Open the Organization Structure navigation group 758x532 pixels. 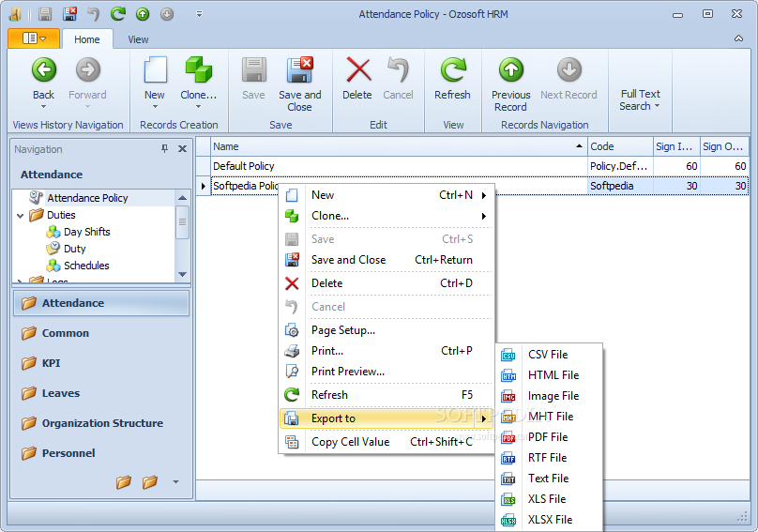(101, 423)
